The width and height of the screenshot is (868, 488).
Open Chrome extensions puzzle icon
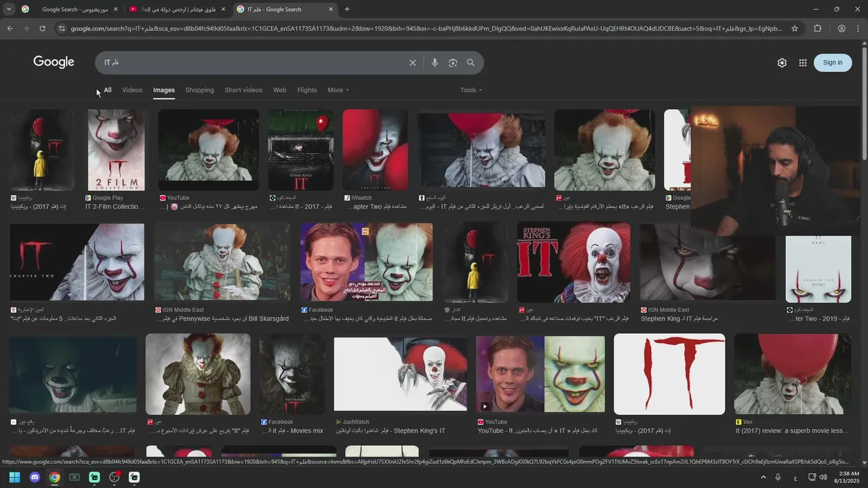[x=817, y=28]
